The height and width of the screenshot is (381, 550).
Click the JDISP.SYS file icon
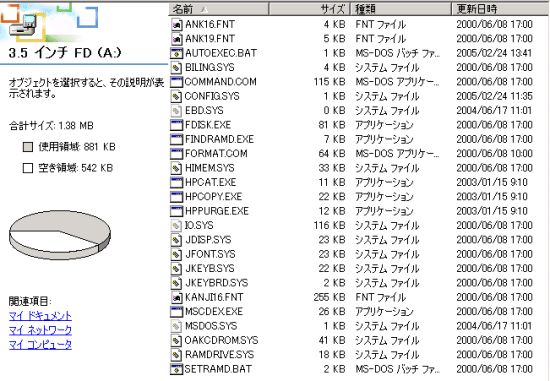tap(176, 240)
